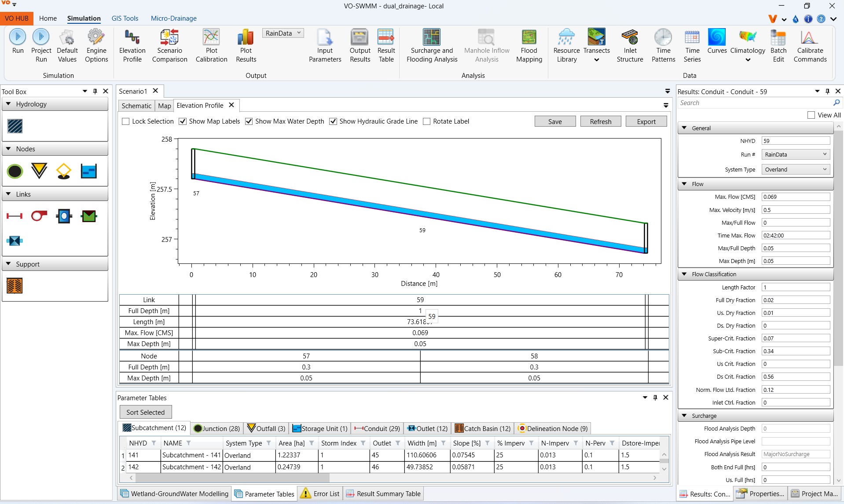Switch to the Home ribbon tab
844x504 pixels.
pyautogui.click(x=48, y=18)
